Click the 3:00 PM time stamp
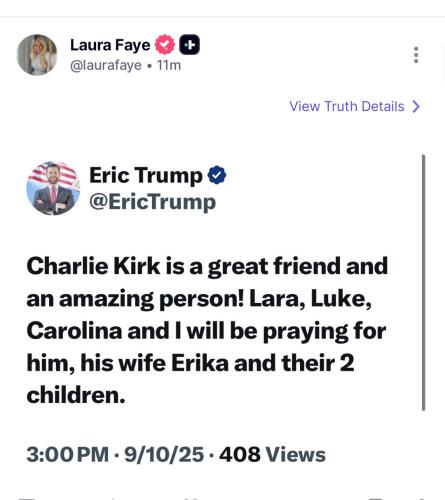This screenshot has height=500, width=445. [x=68, y=455]
